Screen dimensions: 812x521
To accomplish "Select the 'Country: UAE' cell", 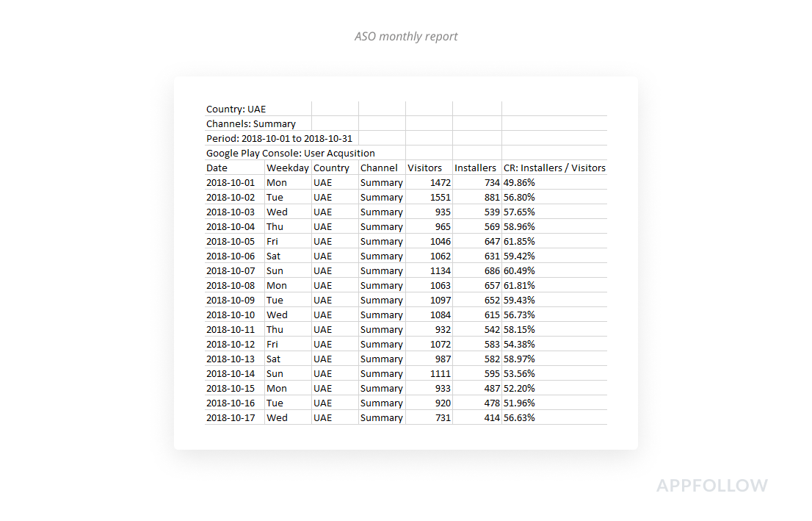I will (x=236, y=109).
